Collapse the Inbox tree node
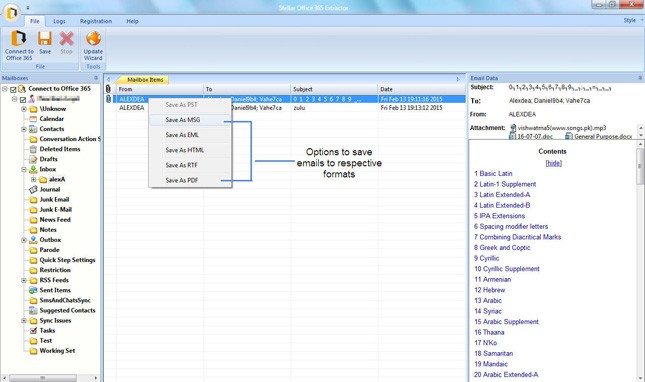The image size is (645, 382). 24,169
